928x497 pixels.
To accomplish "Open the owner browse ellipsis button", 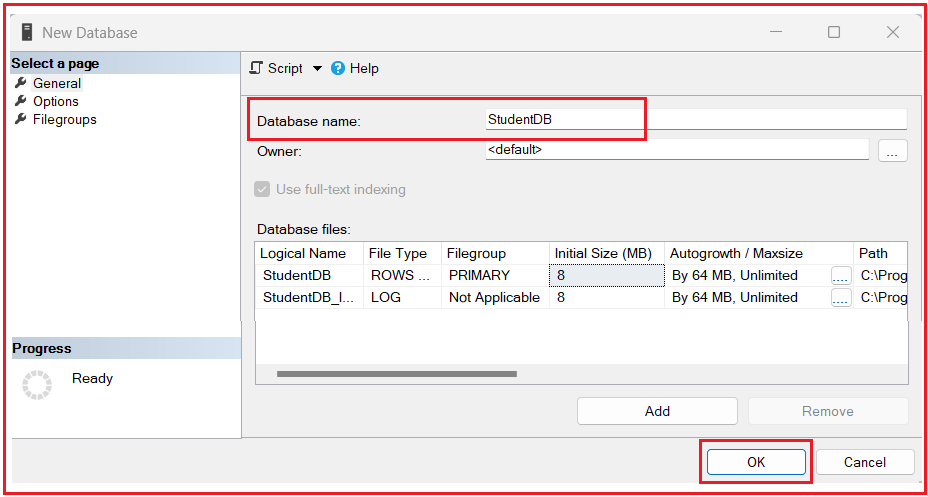I will (x=892, y=150).
